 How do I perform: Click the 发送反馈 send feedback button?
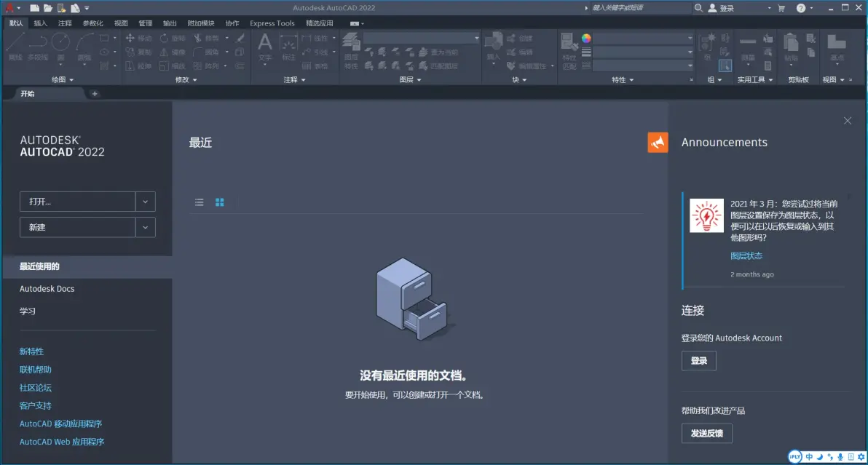point(707,433)
